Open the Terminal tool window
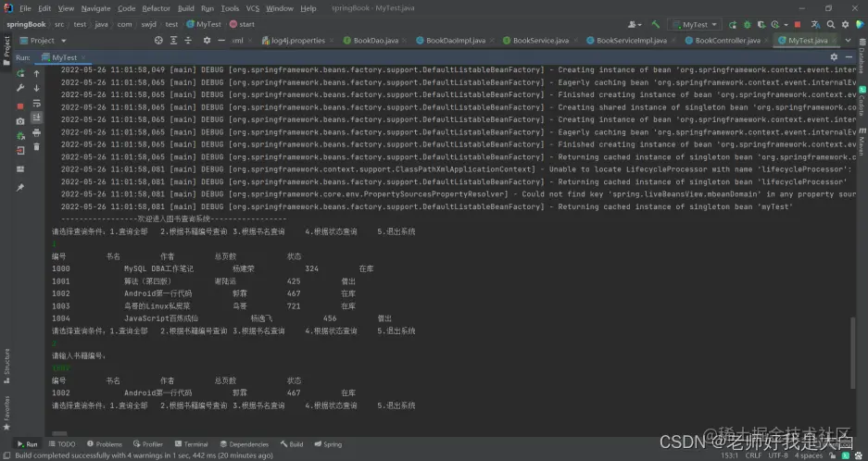Screen dimensions: 868x461 click(191, 444)
